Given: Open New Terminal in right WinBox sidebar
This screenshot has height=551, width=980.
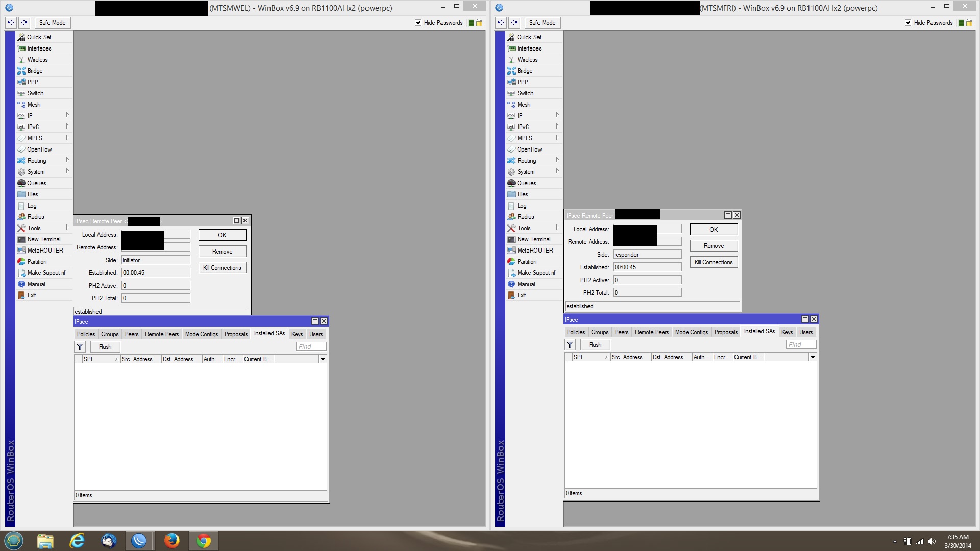Looking at the screenshot, I should coord(533,239).
